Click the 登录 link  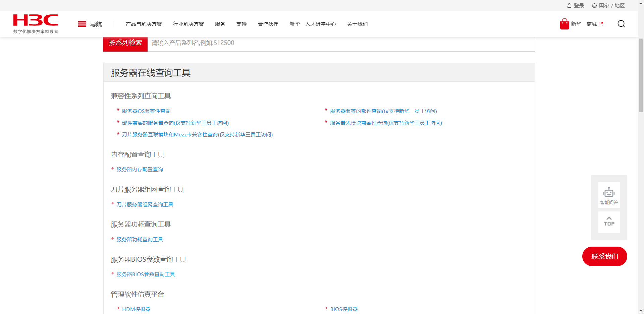point(579,6)
